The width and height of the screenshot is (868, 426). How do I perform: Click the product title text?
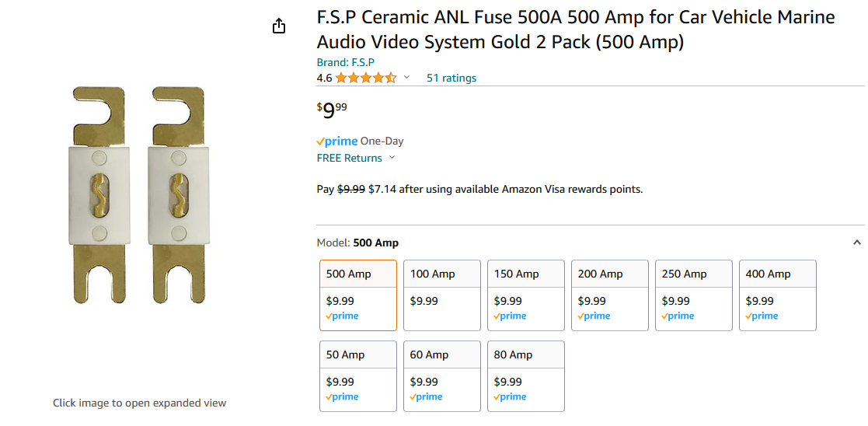pyautogui.click(x=575, y=30)
